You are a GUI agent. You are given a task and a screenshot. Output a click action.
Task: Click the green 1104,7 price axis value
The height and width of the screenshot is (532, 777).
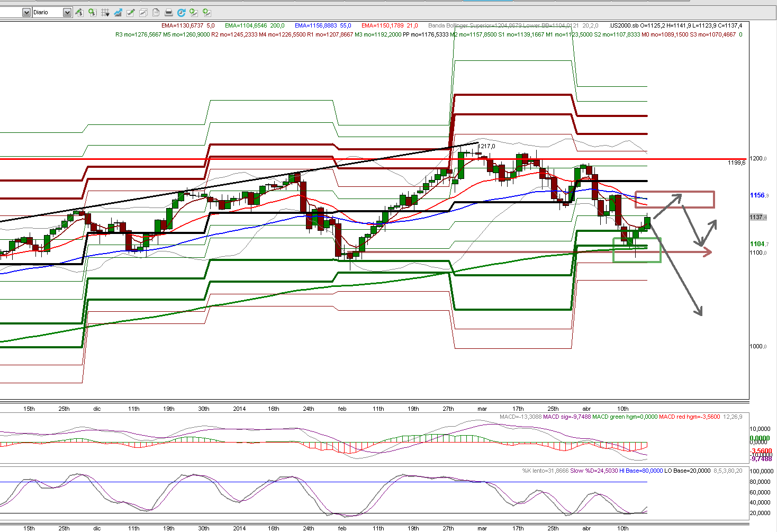coord(759,244)
